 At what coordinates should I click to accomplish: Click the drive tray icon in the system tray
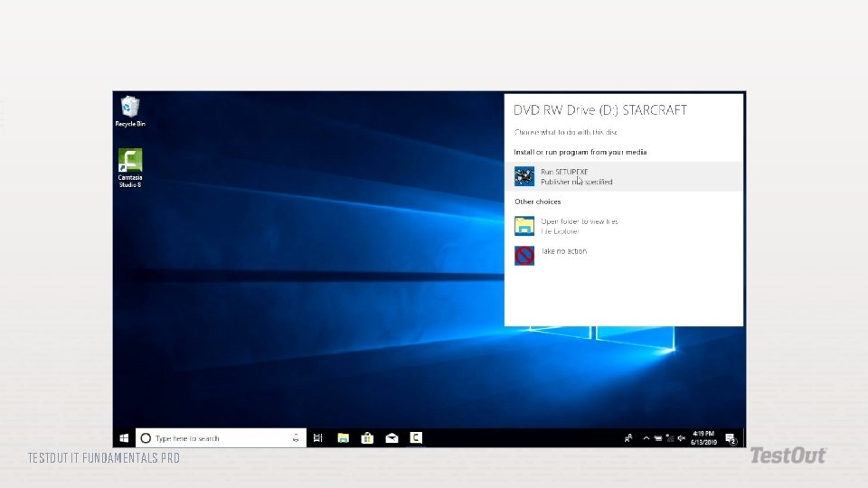[657, 438]
